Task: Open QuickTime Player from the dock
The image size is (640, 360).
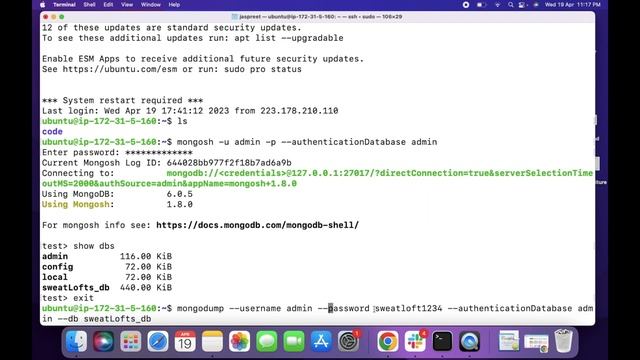Action: pos(469,341)
